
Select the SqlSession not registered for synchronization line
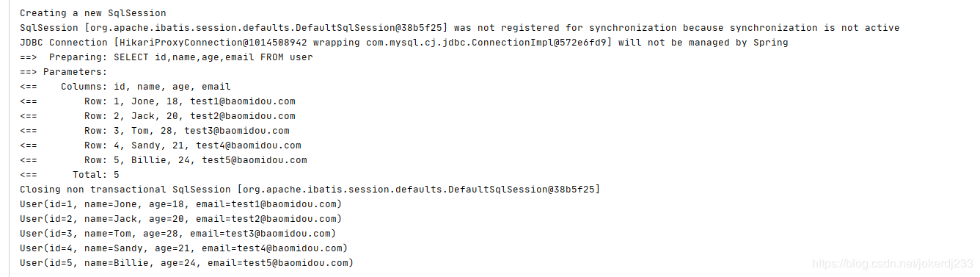(x=459, y=28)
